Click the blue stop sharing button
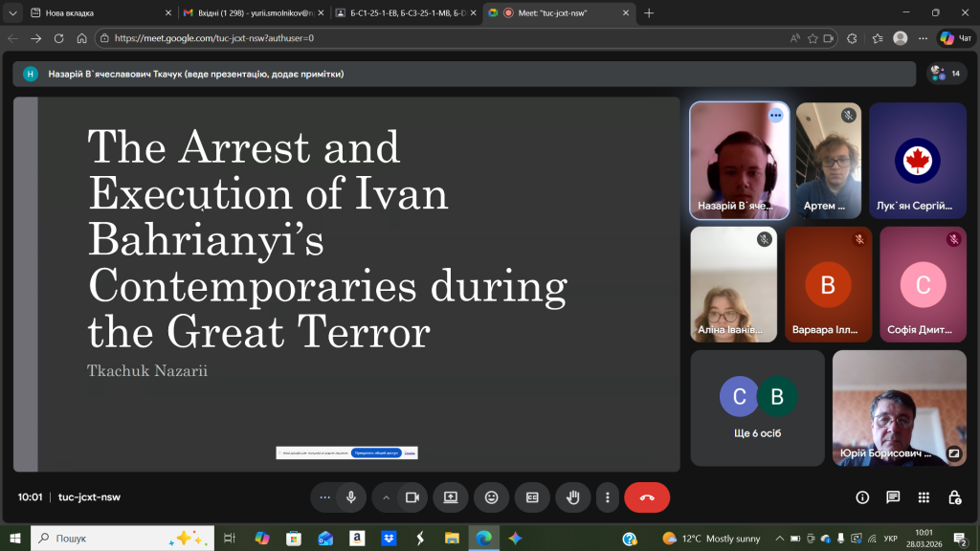This screenshot has height=551, width=980. click(x=376, y=452)
